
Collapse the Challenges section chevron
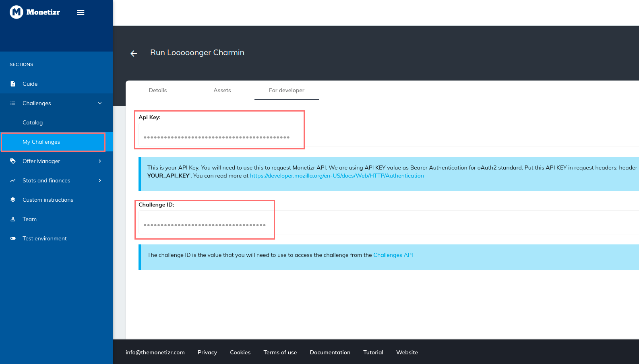pos(100,103)
